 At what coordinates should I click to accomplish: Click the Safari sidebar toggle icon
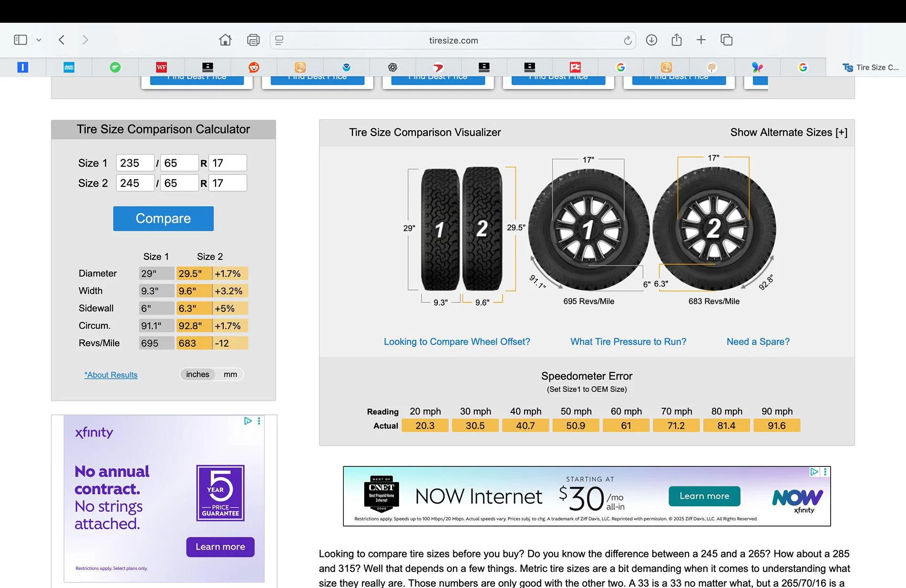[20, 40]
